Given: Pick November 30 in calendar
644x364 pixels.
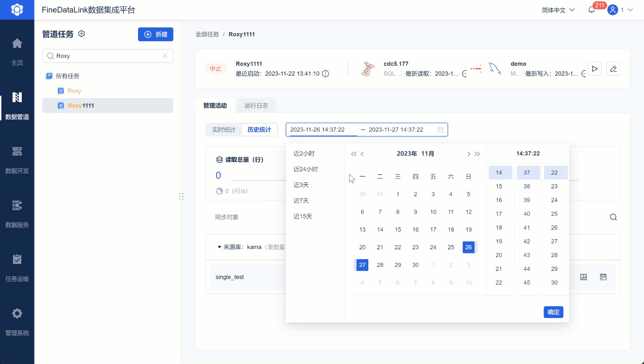Looking at the screenshot, I should (x=415, y=265).
